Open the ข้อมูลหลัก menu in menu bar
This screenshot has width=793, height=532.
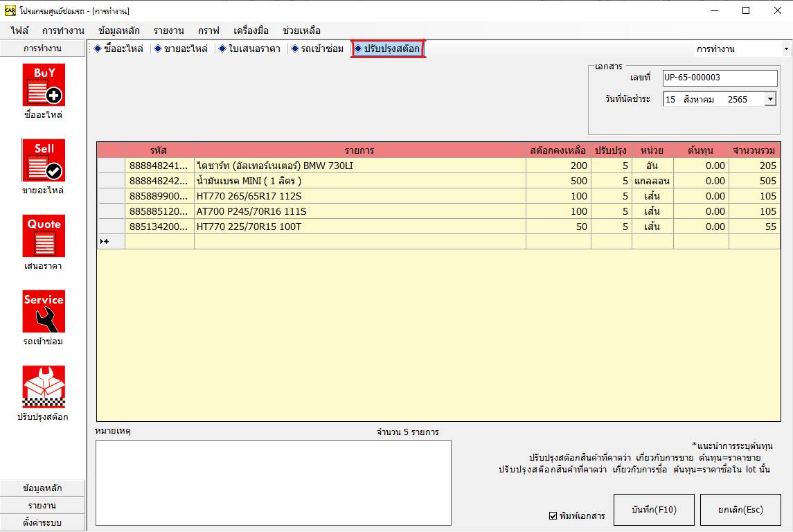coord(119,30)
